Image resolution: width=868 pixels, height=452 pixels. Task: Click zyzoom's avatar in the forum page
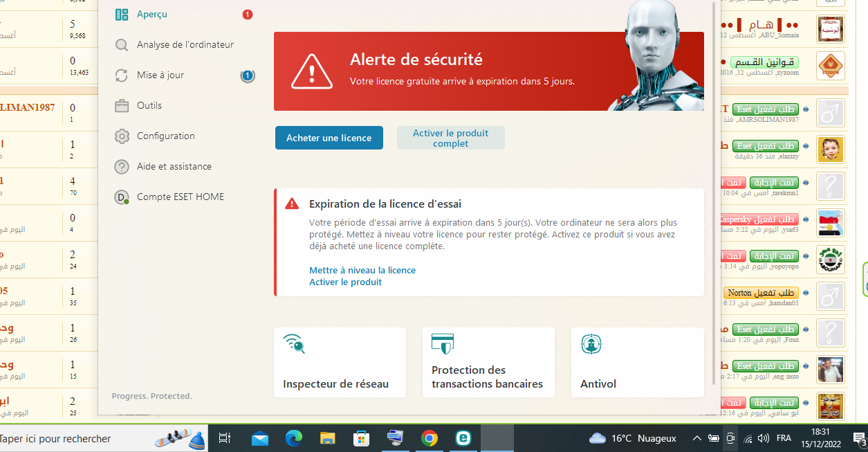click(x=830, y=66)
